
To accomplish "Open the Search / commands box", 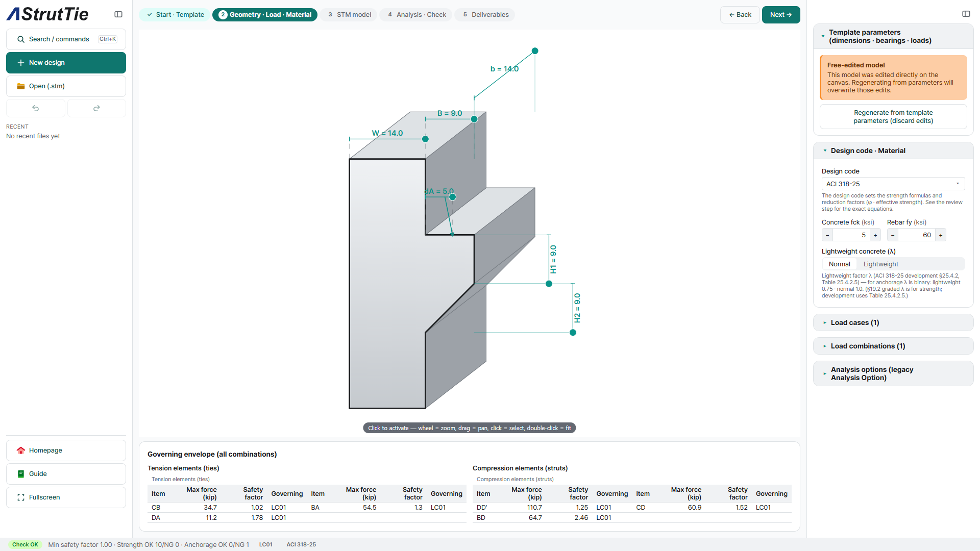I will tap(66, 39).
